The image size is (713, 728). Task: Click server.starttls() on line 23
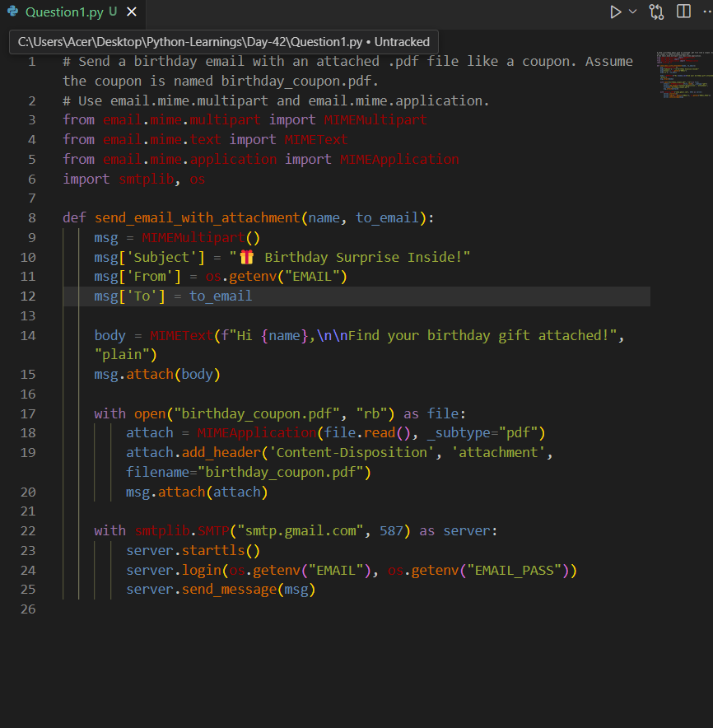(x=193, y=551)
